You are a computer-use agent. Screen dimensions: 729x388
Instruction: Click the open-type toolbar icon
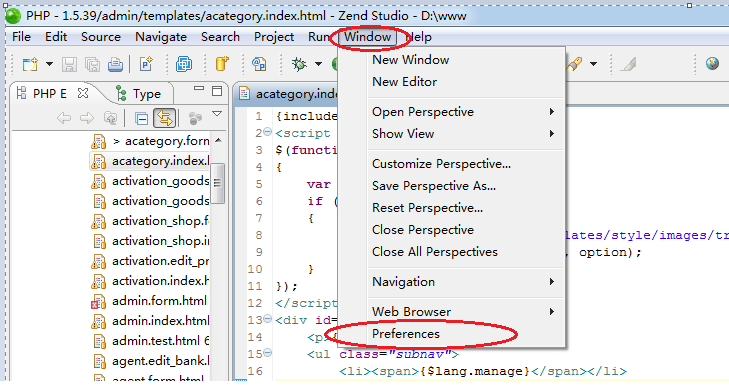[259, 64]
